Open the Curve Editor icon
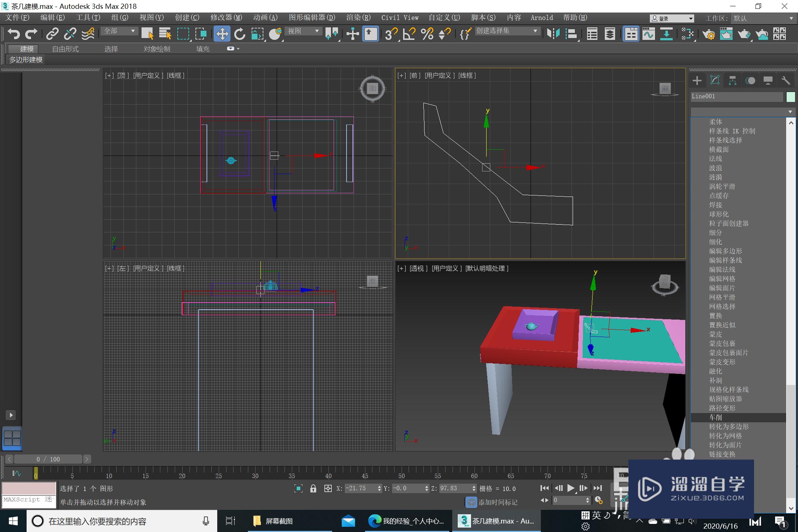The image size is (798, 532). tap(649, 34)
